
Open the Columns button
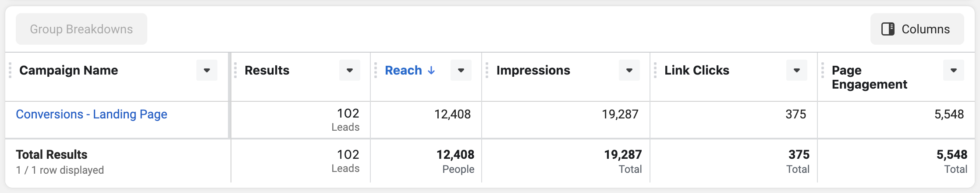[917, 29]
